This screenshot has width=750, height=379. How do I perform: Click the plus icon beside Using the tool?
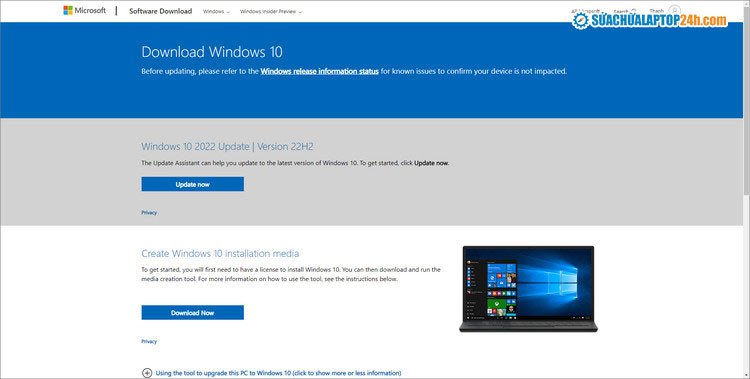point(147,373)
